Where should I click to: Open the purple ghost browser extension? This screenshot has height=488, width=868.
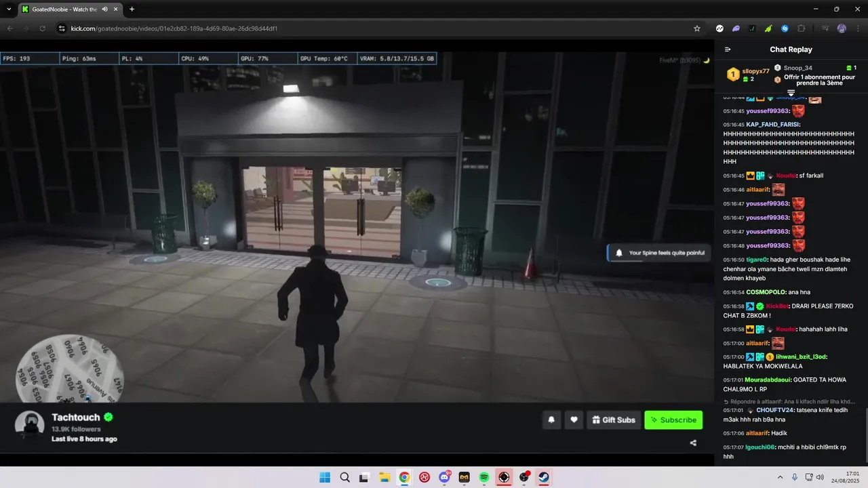coord(736,28)
